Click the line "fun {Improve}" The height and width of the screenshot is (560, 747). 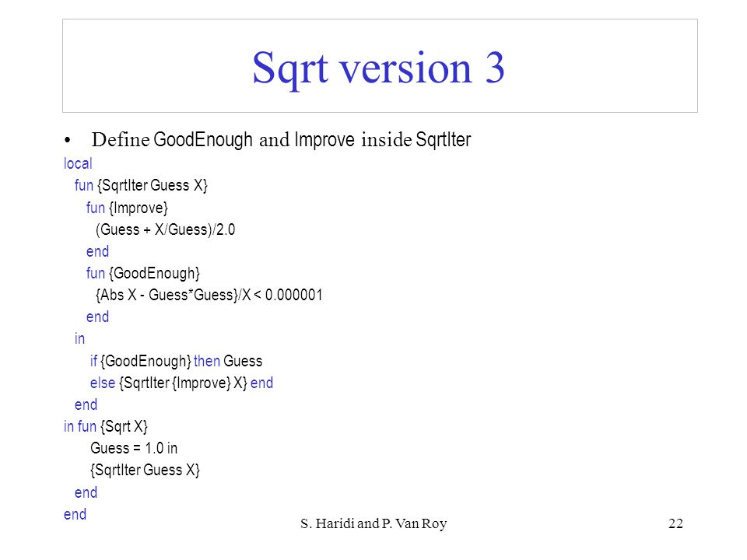point(127,208)
